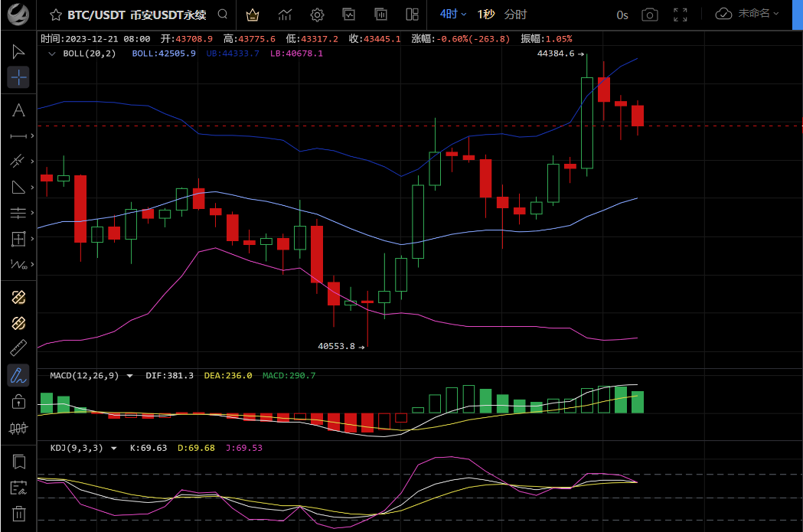Click the DEA:236.0 value
This screenshot has height=532, width=803.
point(228,375)
